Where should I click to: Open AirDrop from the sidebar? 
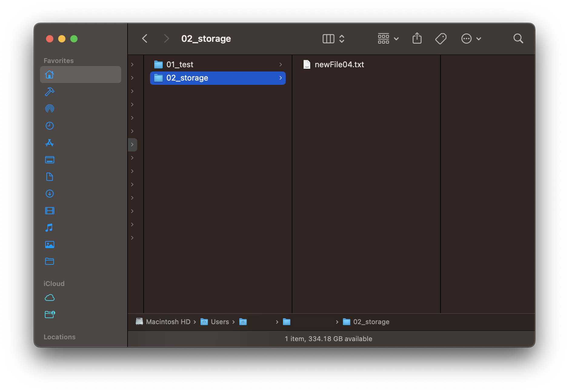pyautogui.click(x=49, y=108)
